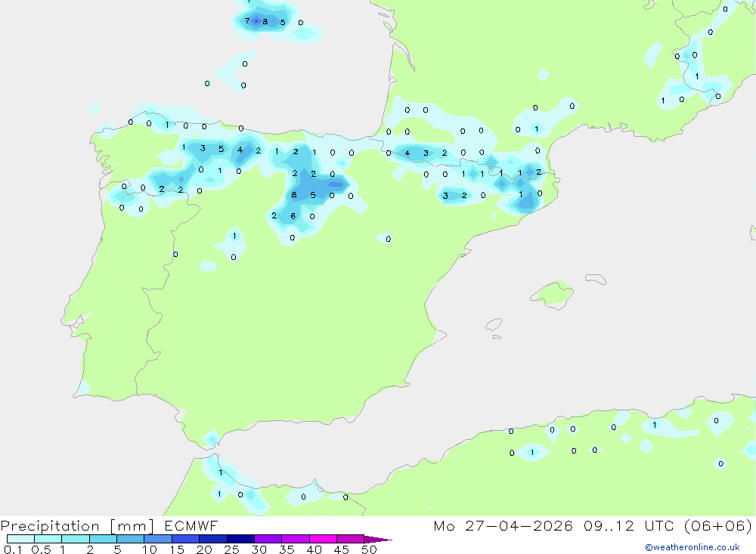Viewport: 756px width, 554px height.
Task: Click the legend label "40"
Action: pos(314,549)
